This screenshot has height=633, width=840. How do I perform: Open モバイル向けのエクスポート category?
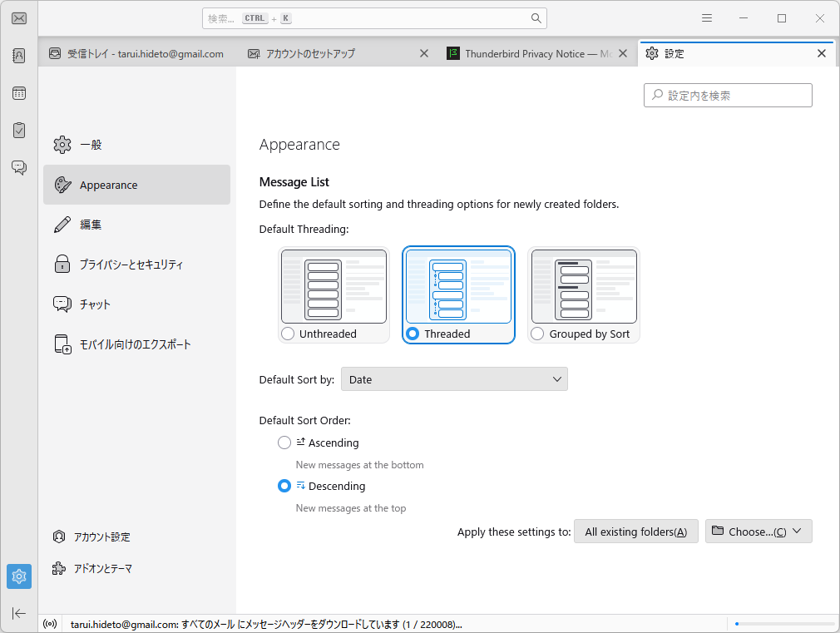pos(136,344)
